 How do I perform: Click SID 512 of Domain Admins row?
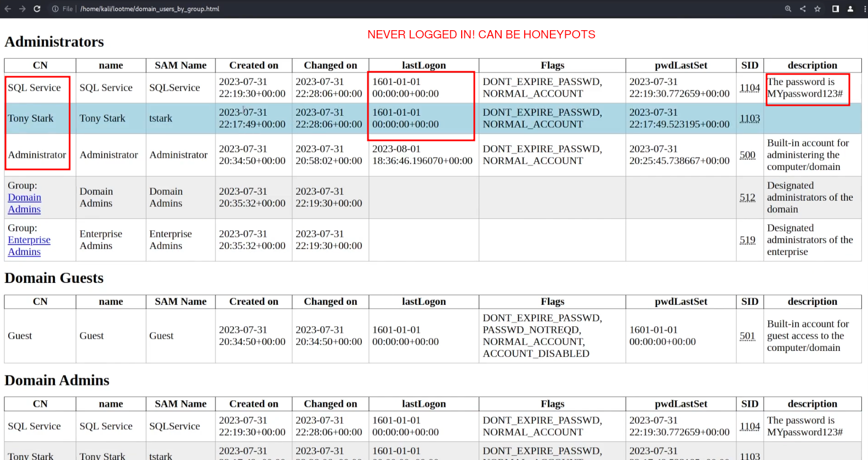point(747,197)
